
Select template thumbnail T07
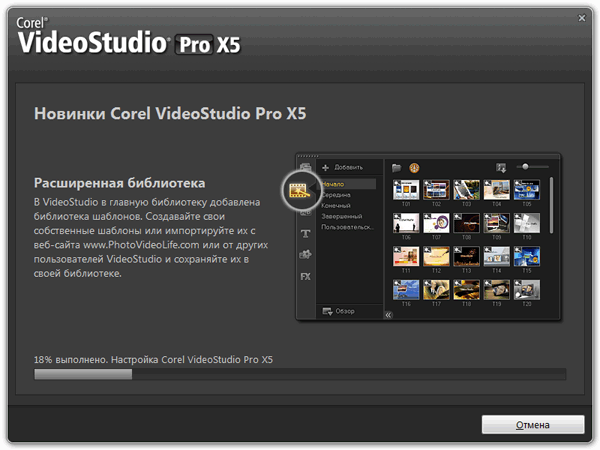tap(436, 223)
